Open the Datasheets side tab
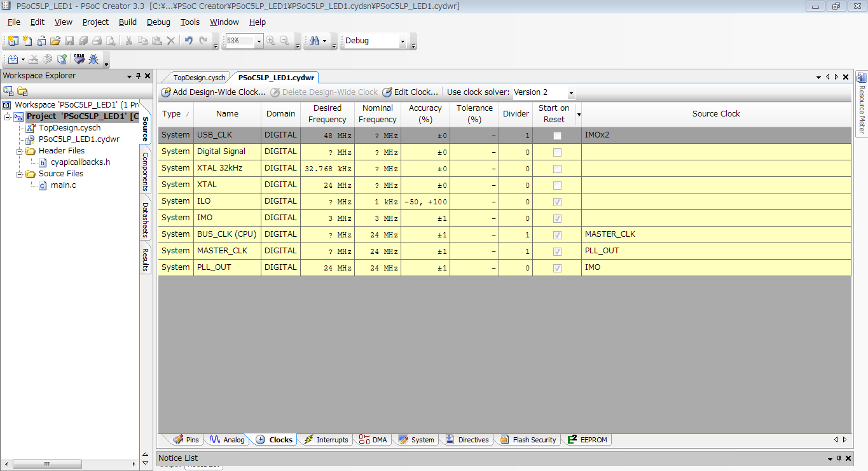This screenshot has height=471, width=868. coord(145,220)
